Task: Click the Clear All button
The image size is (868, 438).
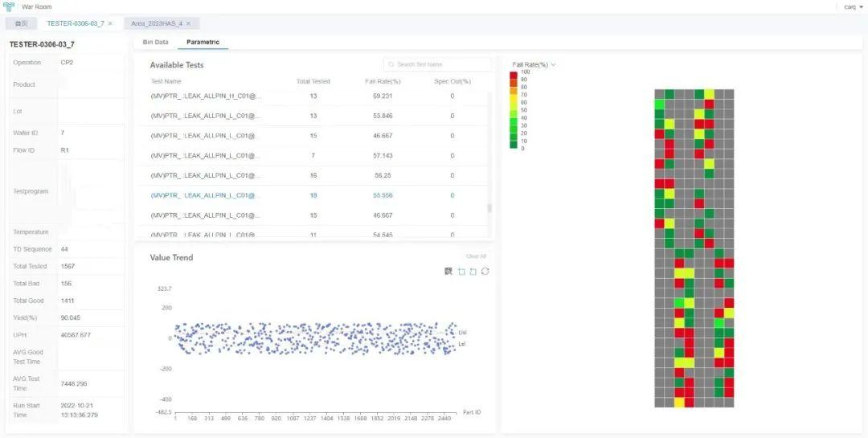Action: (x=476, y=256)
